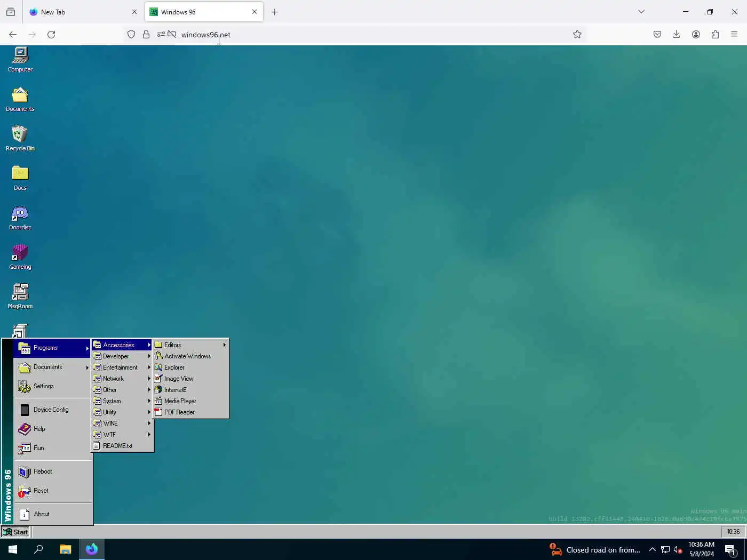Expand the WINE submenu
The image size is (747, 560).
point(122,423)
